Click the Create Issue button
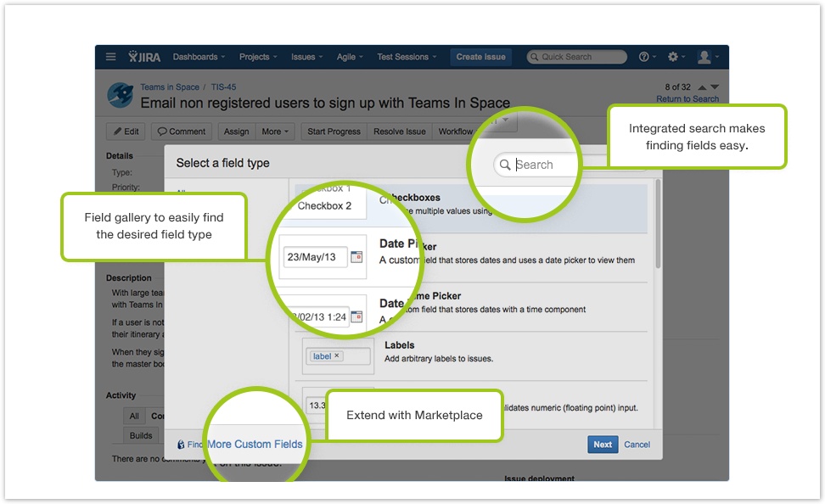This screenshot has height=504, width=825. pos(480,57)
